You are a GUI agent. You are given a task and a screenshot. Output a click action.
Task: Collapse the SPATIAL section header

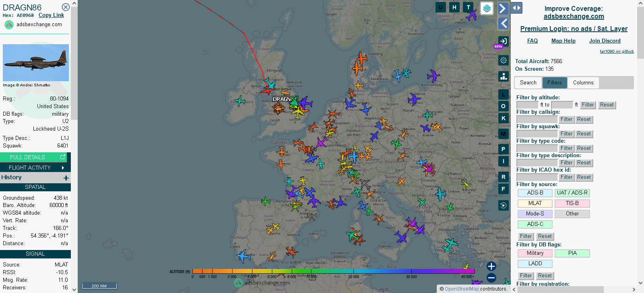click(35, 187)
